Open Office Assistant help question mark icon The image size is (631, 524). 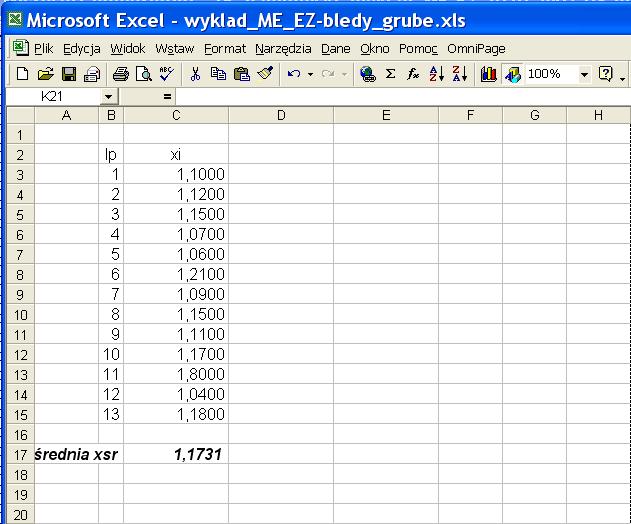pyautogui.click(x=606, y=74)
